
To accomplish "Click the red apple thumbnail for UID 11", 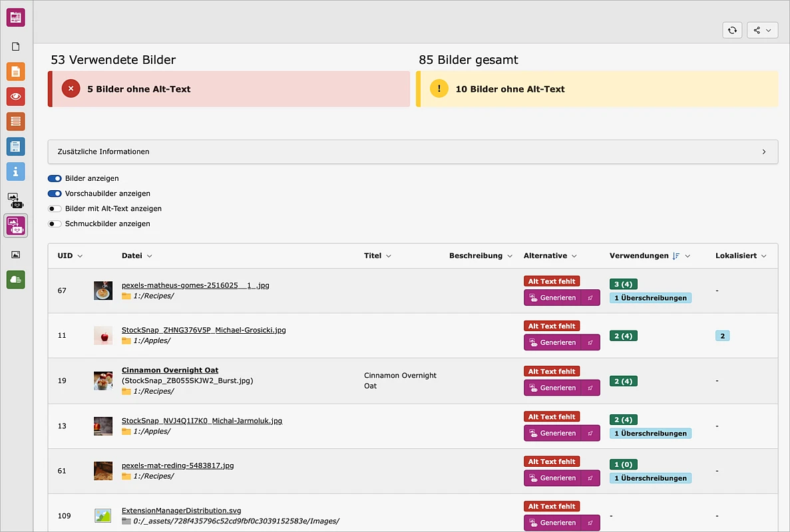I will (103, 335).
